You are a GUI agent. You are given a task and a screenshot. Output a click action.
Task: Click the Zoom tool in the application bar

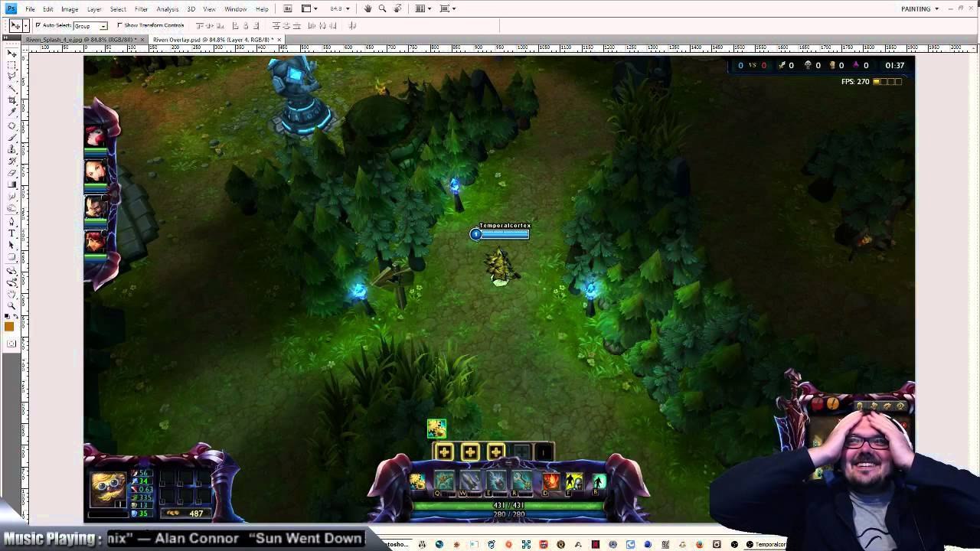[x=382, y=8]
